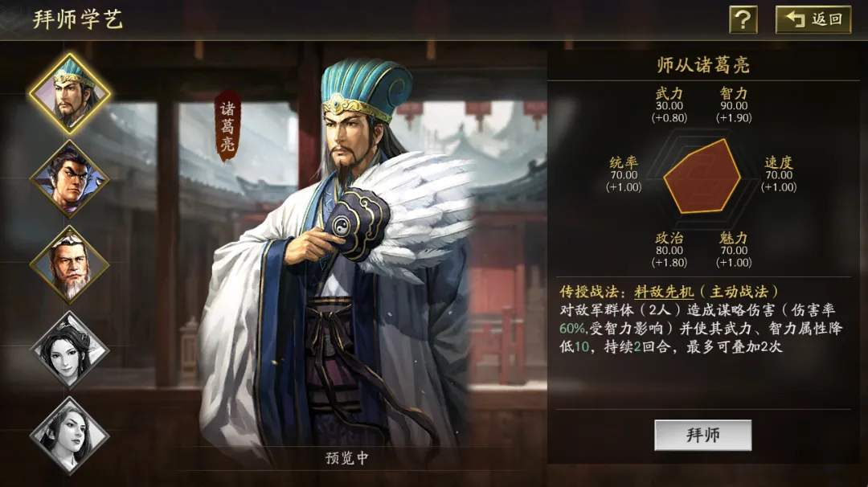868x487 pixels.
Task: Select Zhuge Liang's diamond portrait
Action: click(70, 94)
